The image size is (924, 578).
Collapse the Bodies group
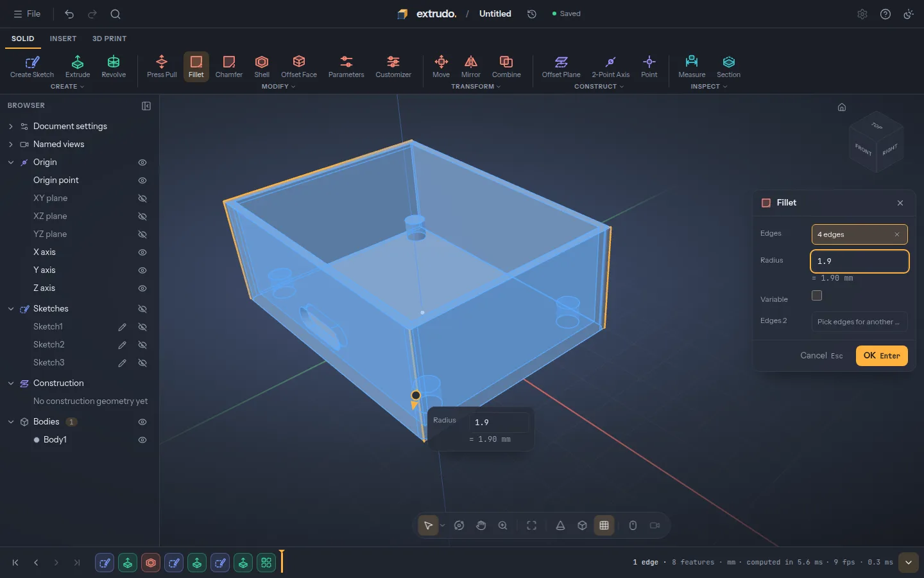click(x=10, y=422)
